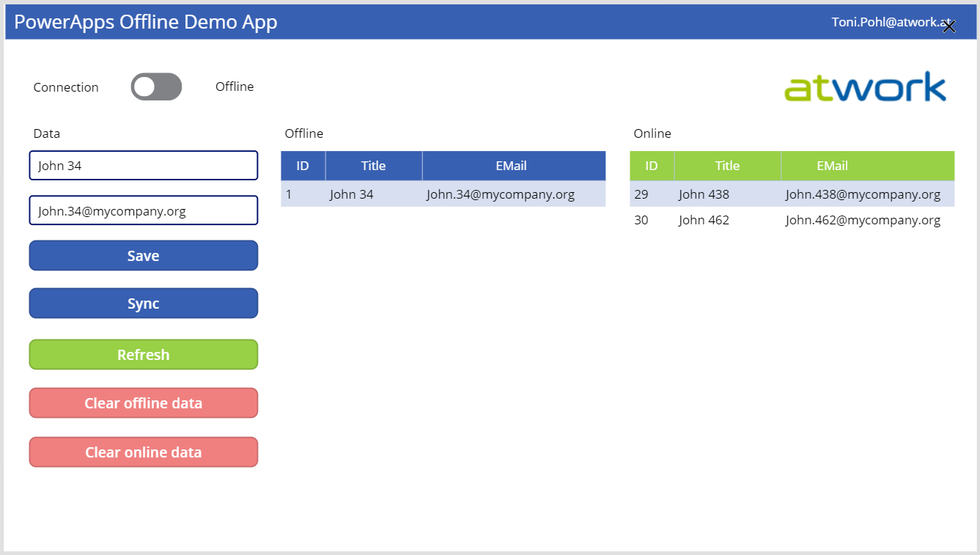Select John 438 in the Online table
This screenshot has height=555, width=980.
coord(704,194)
